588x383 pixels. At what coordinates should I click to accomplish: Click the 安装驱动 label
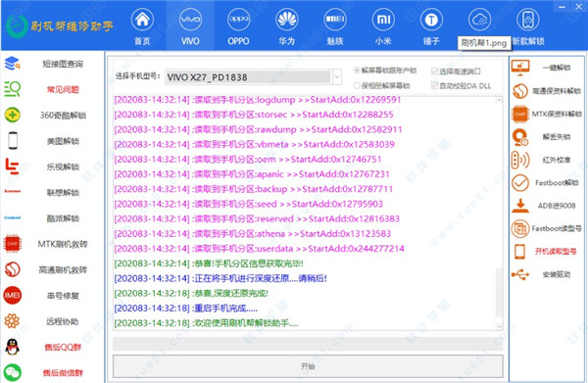pyautogui.click(x=557, y=274)
